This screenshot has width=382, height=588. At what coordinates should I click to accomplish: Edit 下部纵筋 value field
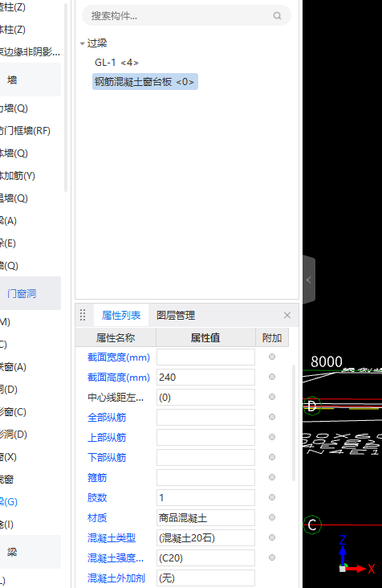click(205, 458)
